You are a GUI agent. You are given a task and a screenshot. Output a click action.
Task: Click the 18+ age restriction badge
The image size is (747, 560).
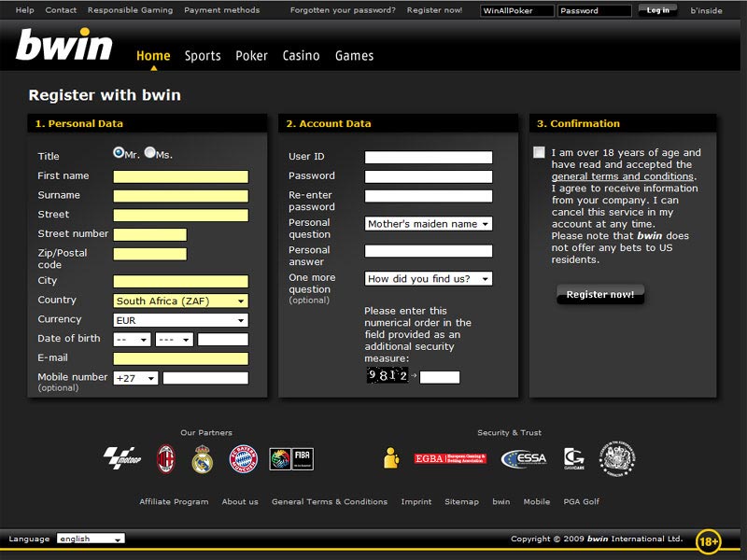[709, 541]
